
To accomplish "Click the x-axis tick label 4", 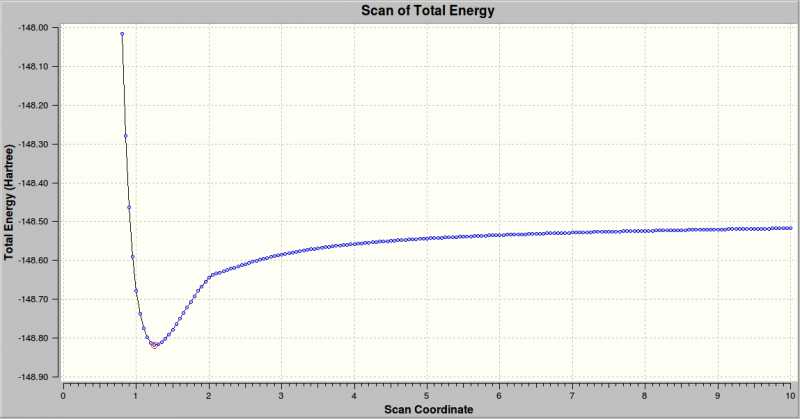I will 354,396.
